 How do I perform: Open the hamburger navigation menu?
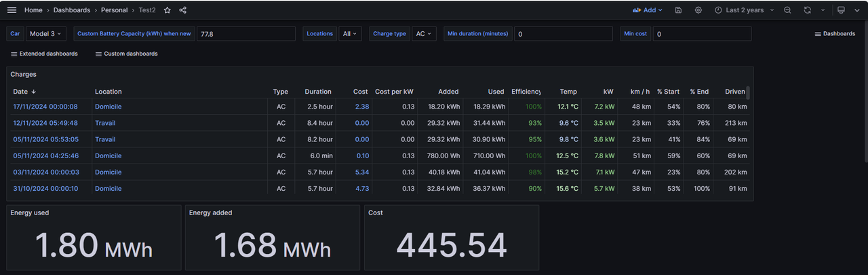click(x=12, y=10)
